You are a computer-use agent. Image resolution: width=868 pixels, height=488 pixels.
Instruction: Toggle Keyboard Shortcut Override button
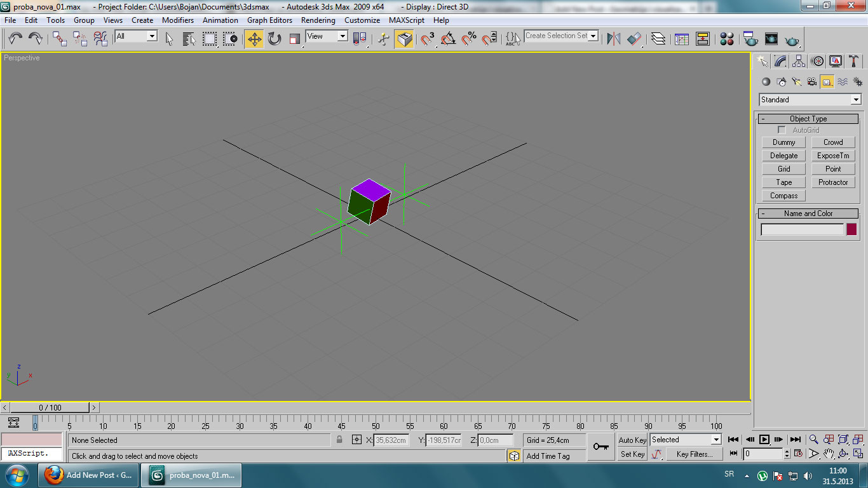[x=404, y=39]
